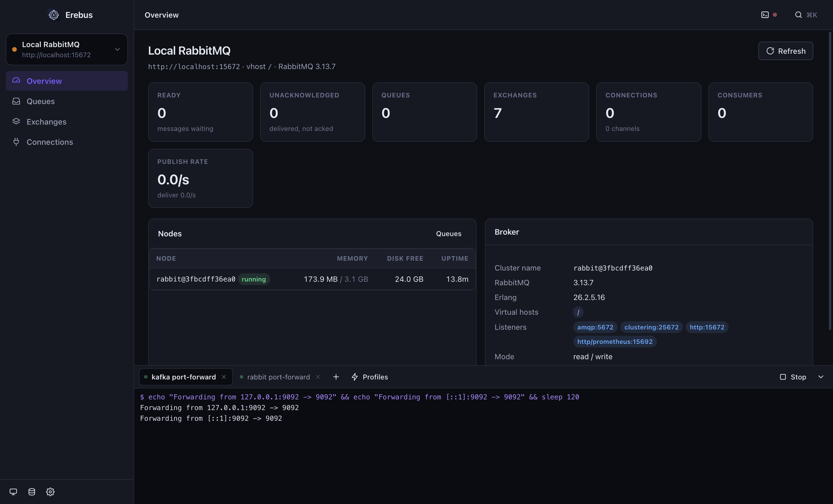
Task: Click the MEMORY column header
Action: [x=352, y=258]
